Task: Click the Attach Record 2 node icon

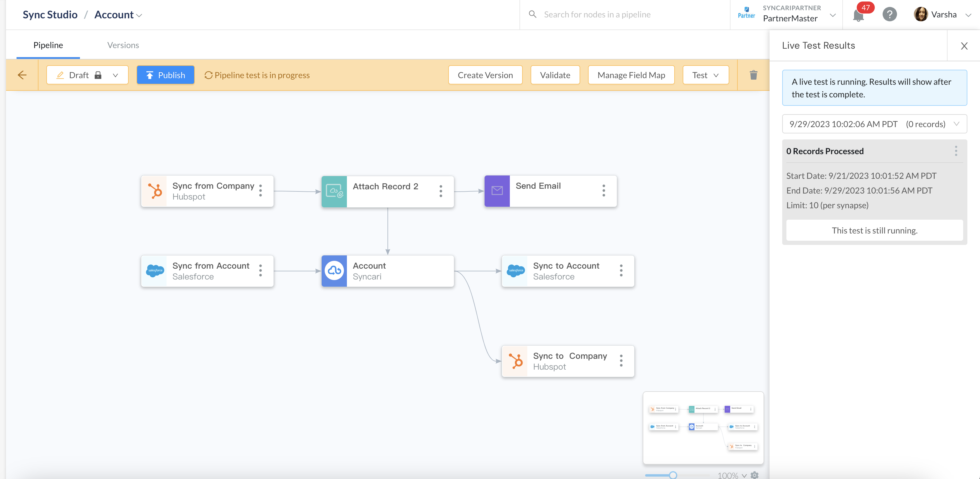Action: 334,191
